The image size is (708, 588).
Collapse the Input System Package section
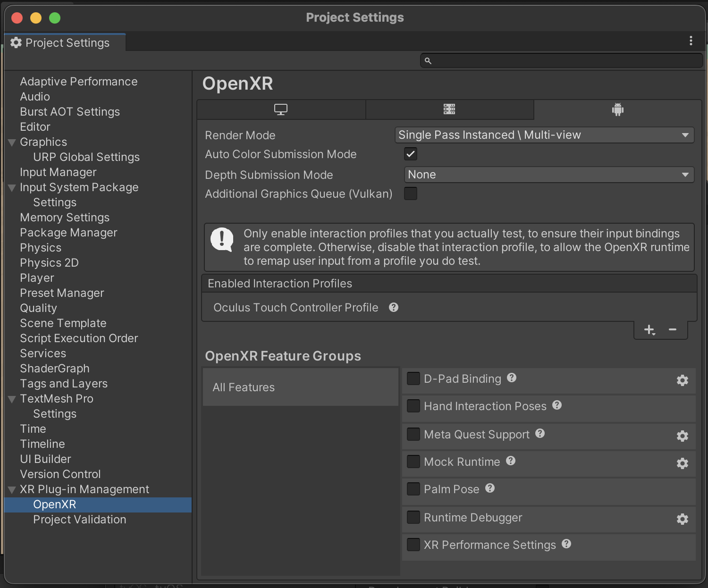pos(12,188)
